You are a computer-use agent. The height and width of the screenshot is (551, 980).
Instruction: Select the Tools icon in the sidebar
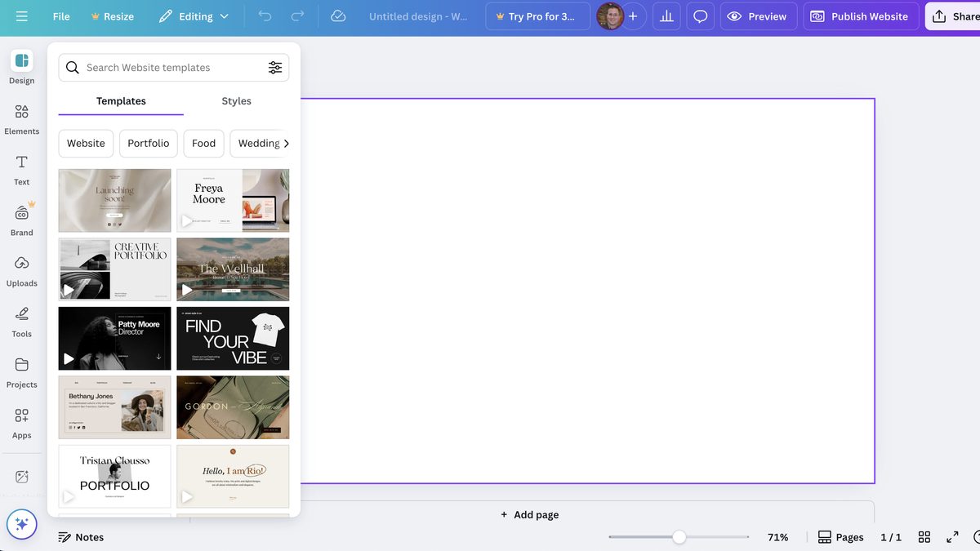pyautogui.click(x=21, y=320)
